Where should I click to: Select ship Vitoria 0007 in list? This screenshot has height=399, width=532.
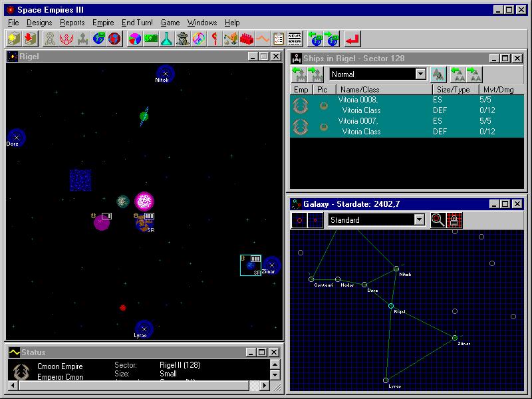(407, 126)
